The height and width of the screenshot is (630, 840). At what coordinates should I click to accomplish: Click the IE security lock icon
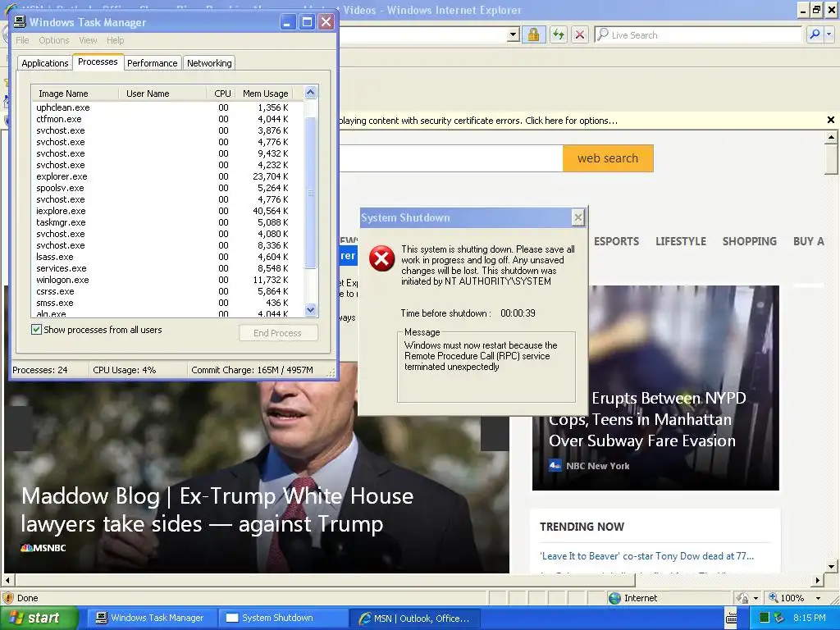point(533,34)
